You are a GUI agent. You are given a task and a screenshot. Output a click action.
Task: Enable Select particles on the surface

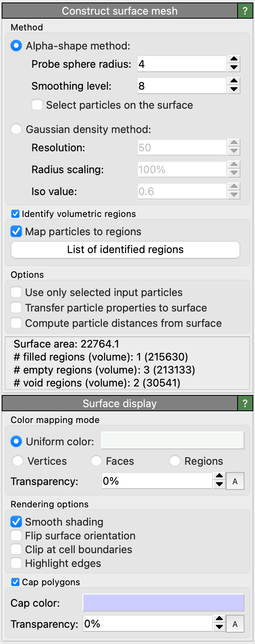(37, 105)
